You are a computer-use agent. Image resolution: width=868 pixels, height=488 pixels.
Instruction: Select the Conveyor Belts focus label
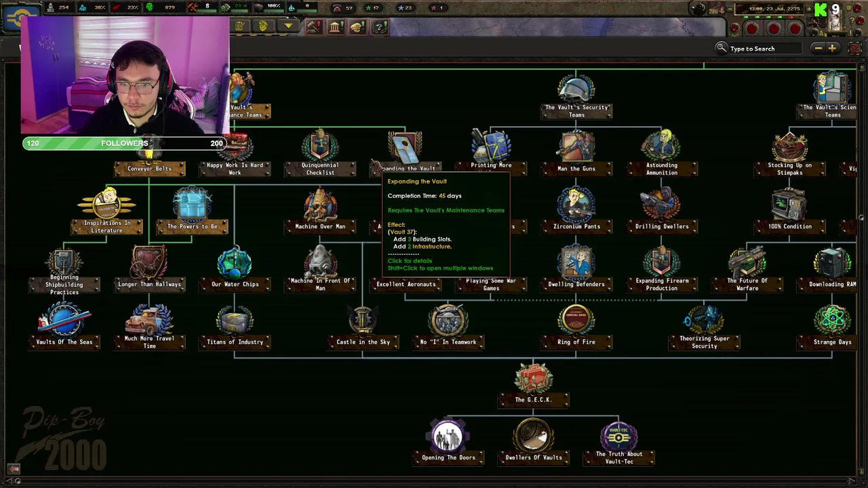[x=150, y=169]
